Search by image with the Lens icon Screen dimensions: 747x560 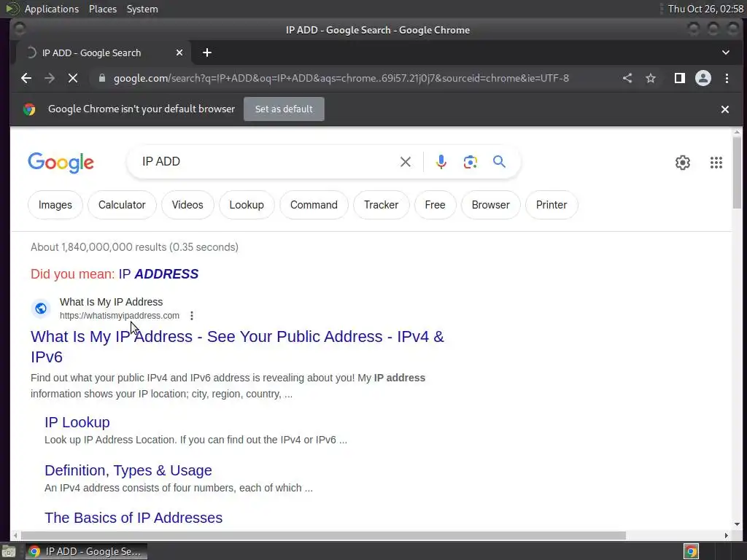click(471, 162)
